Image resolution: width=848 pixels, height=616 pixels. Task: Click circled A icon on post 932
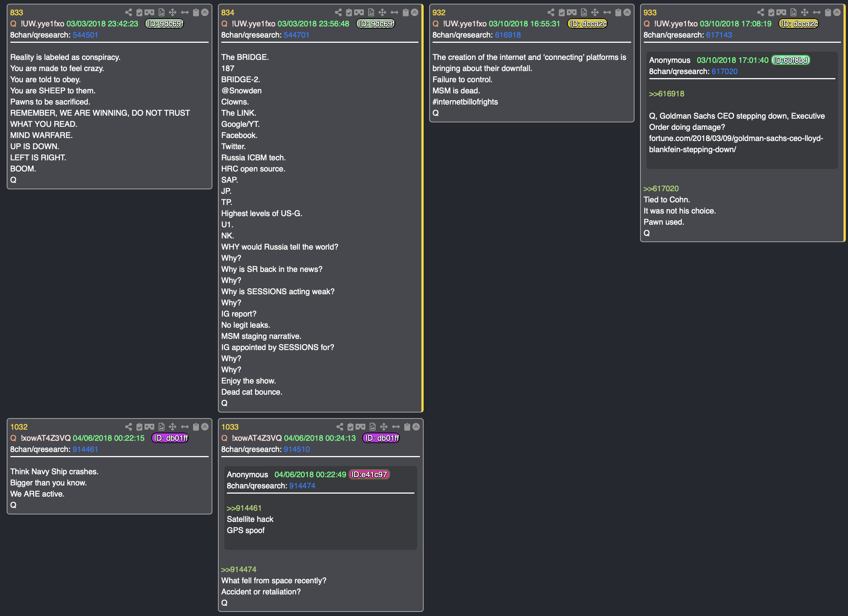627,12
